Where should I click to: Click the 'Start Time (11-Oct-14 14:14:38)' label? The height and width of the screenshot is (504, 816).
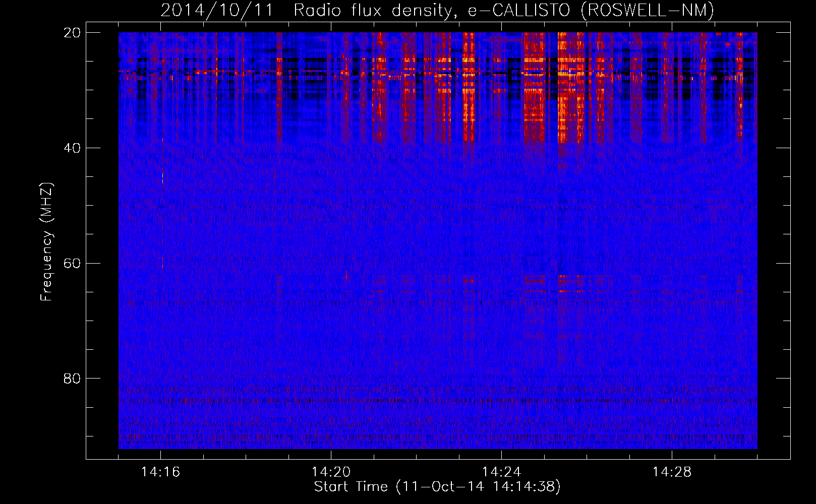click(437, 487)
